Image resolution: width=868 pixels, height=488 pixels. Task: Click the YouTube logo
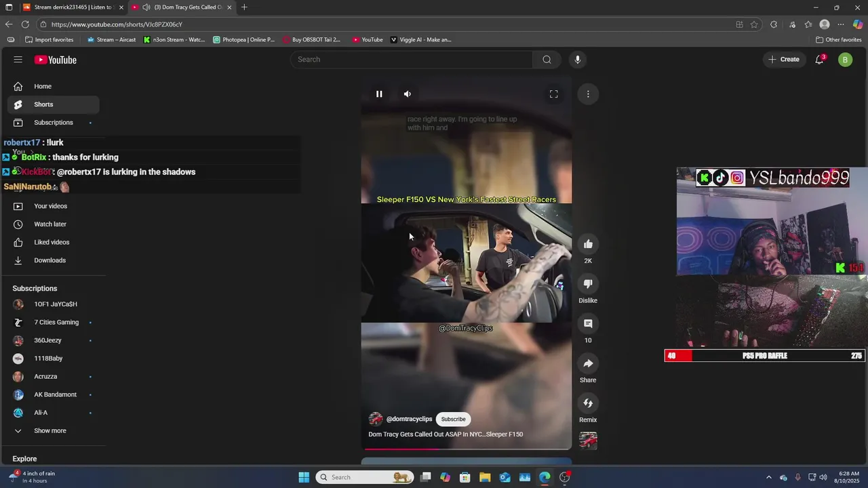[55, 60]
